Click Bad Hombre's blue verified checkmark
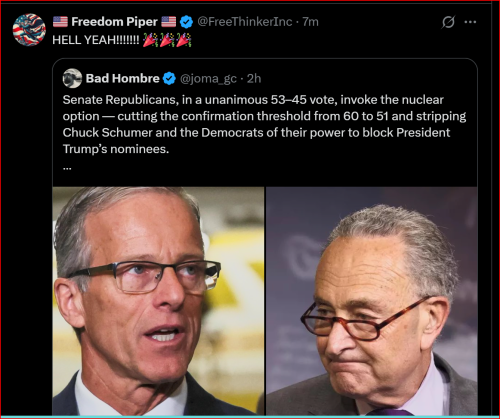The height and width of the screenshot is (419, 500). [x=170, y=79]
